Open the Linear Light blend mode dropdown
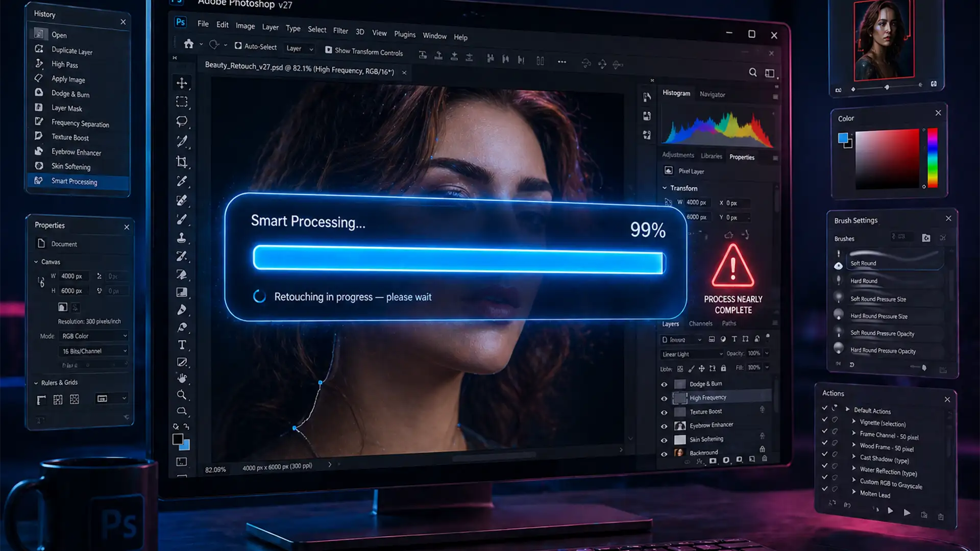Viewport: 980px width, 551px height. 691,353
